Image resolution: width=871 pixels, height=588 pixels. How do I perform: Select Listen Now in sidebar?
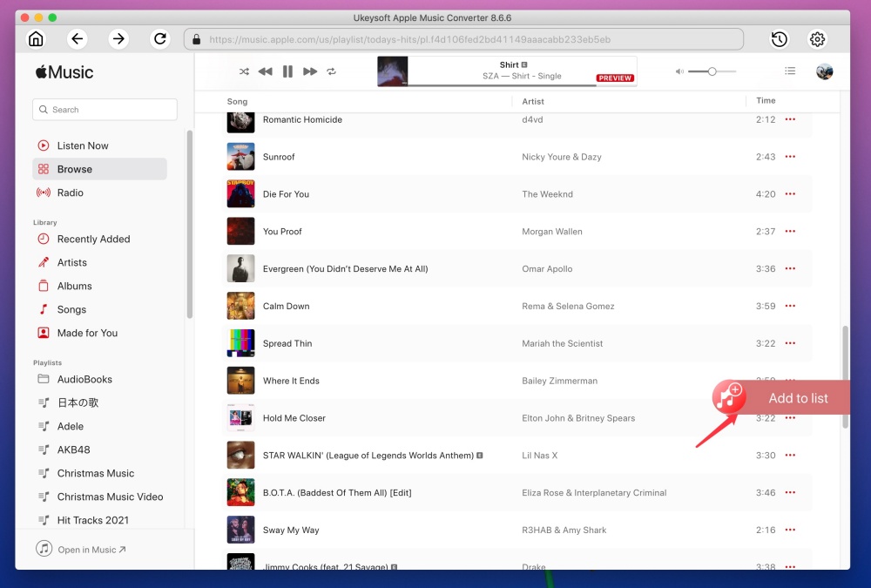(83, 145)
